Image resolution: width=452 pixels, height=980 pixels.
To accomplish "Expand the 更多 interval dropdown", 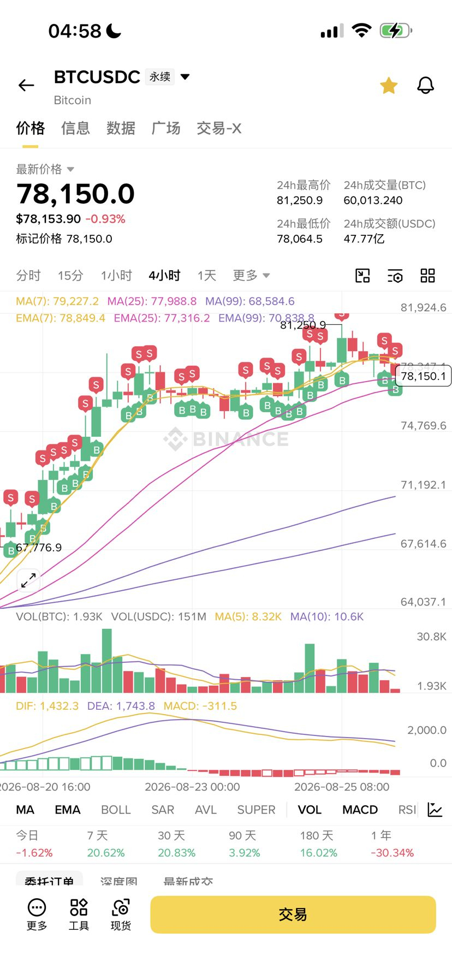I will [x=251, y=275].
